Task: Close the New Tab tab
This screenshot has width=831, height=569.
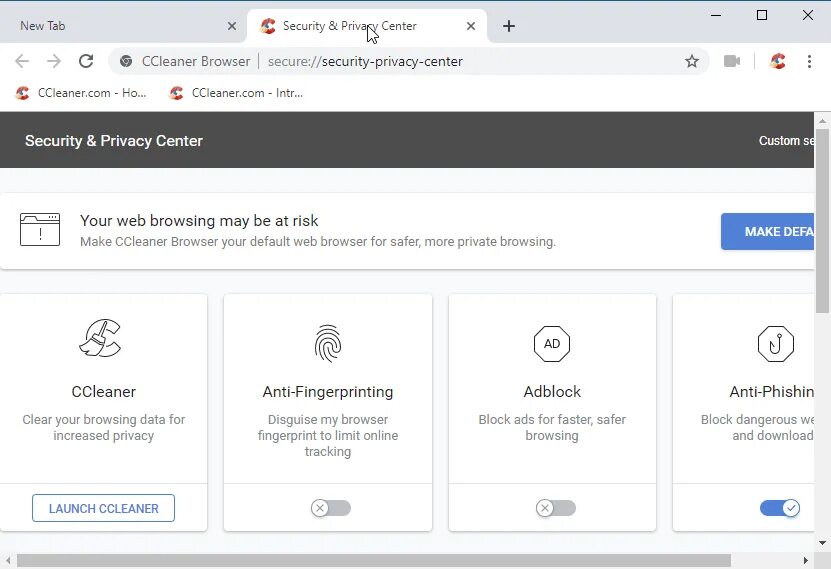Action: 232,26
